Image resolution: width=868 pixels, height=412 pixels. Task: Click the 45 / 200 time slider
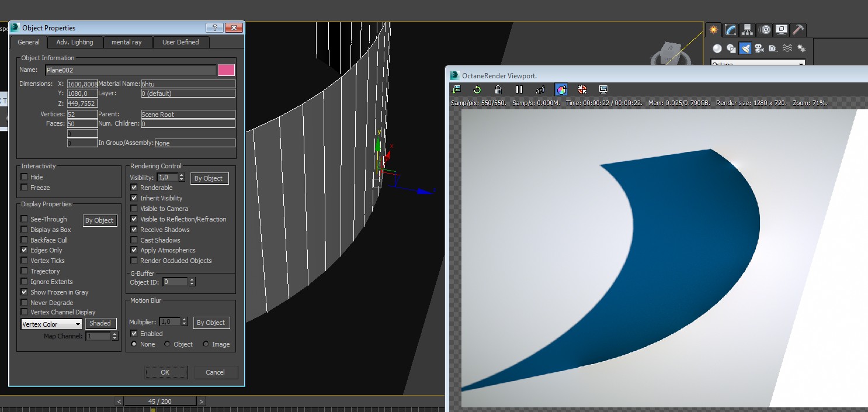pyautogui.click(x=160, y=401)
